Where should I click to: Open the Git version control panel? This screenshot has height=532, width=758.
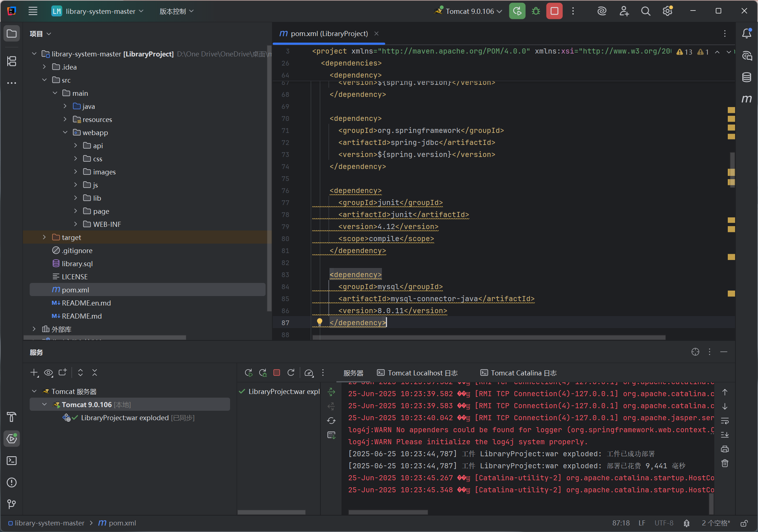pyautogui.click(x=12, y=504)
